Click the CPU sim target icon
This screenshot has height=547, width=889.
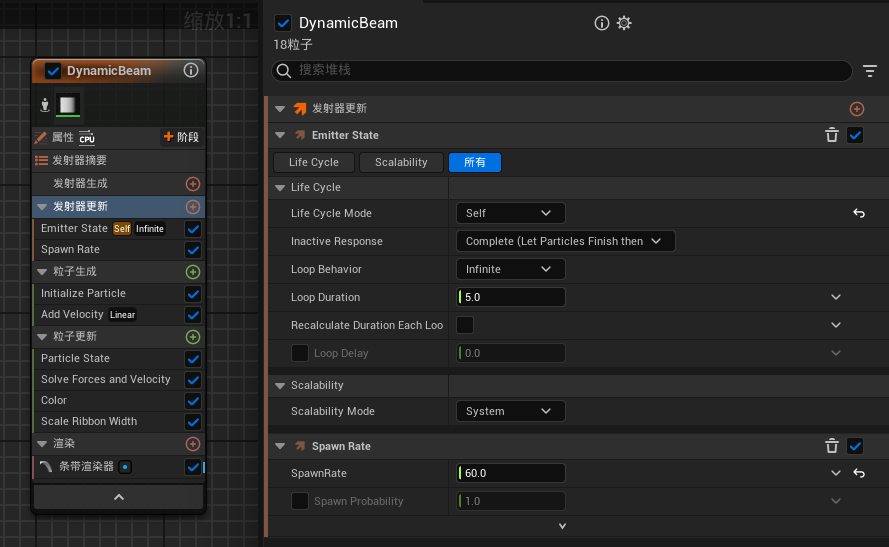coord(87,138)
